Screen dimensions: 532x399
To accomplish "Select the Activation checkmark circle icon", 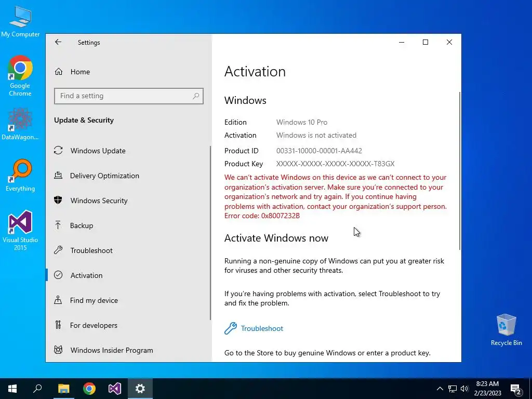I will pyautogui.click(x=58, y=275).
